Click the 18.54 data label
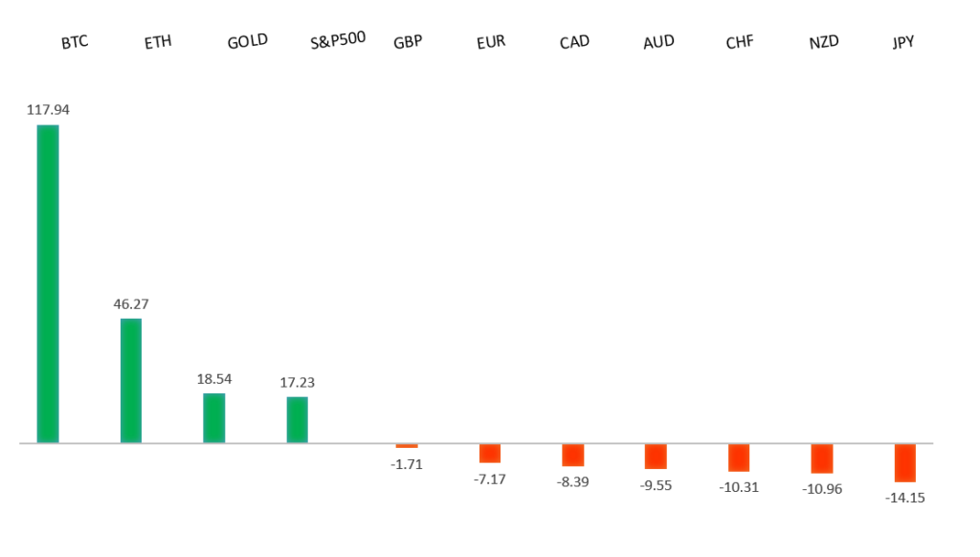980x557 pixels. [x=214, y=379]
